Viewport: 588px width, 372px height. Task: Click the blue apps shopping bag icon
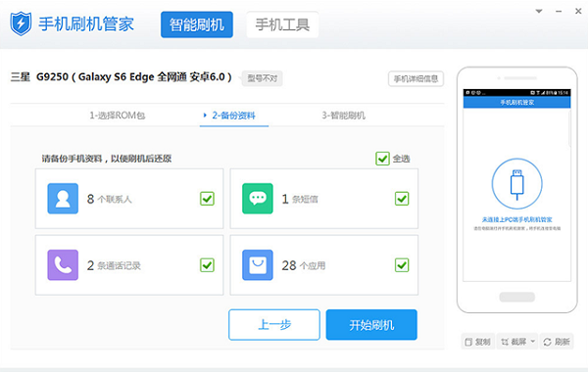[258, 265]
